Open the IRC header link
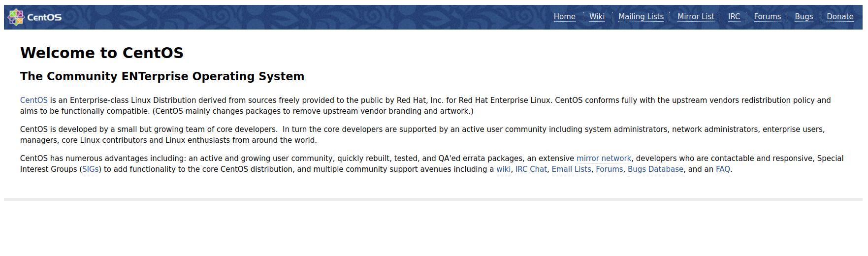868x256 pixels. 734,17
